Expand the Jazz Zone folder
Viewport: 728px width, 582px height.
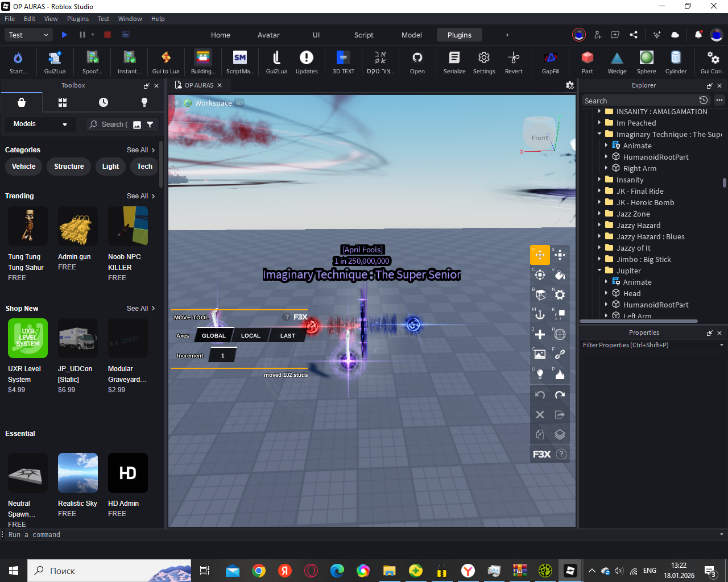(x=599, y=214)
